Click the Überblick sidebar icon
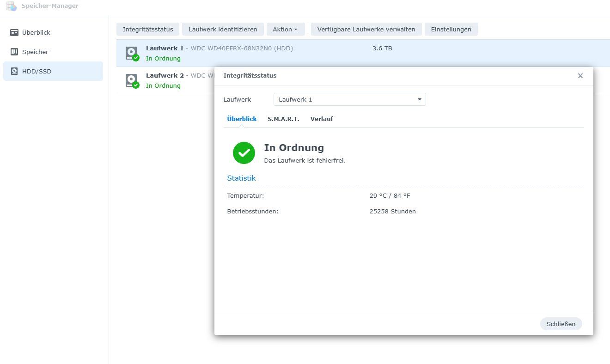The height and width of the screenshot is (364, 610). click(14, 32)
